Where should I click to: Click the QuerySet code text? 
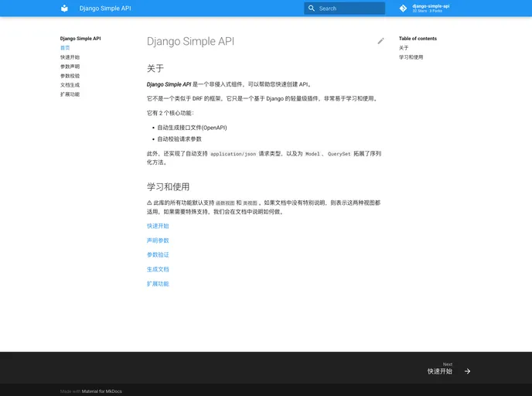pos(339,154)
